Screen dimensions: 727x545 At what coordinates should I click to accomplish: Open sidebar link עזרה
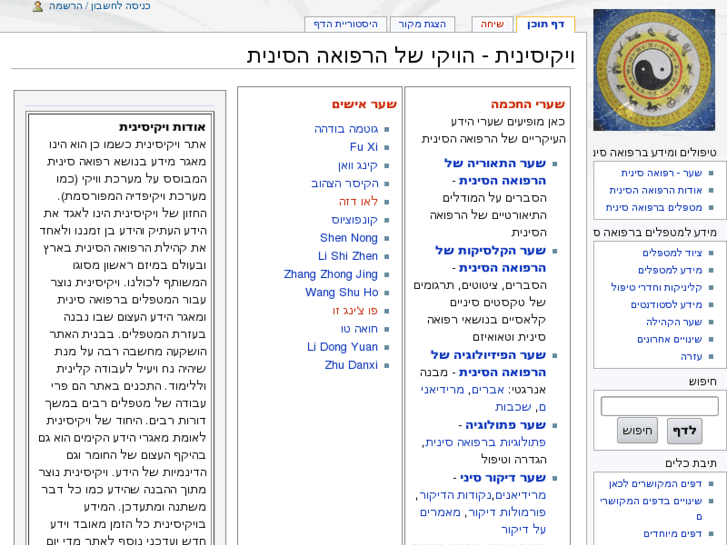[691, 356]
